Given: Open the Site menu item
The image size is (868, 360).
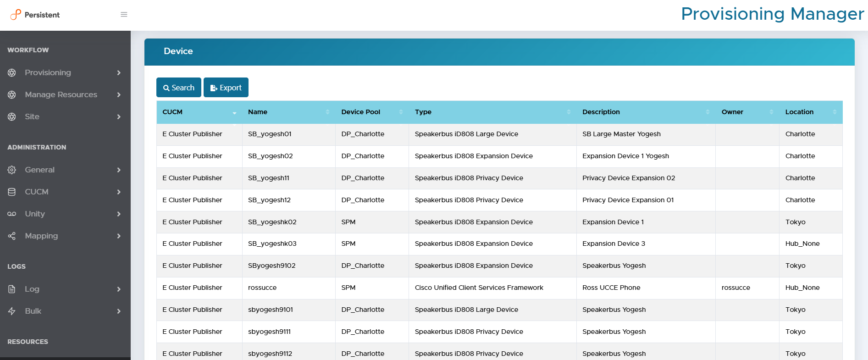Looking at the screenshot, I should 65,116.
